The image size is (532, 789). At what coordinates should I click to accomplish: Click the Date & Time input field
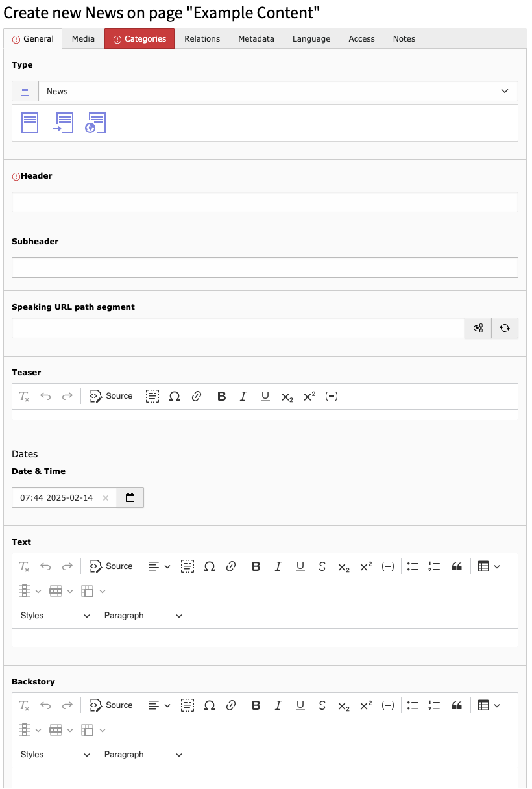[x=64, y=497]
